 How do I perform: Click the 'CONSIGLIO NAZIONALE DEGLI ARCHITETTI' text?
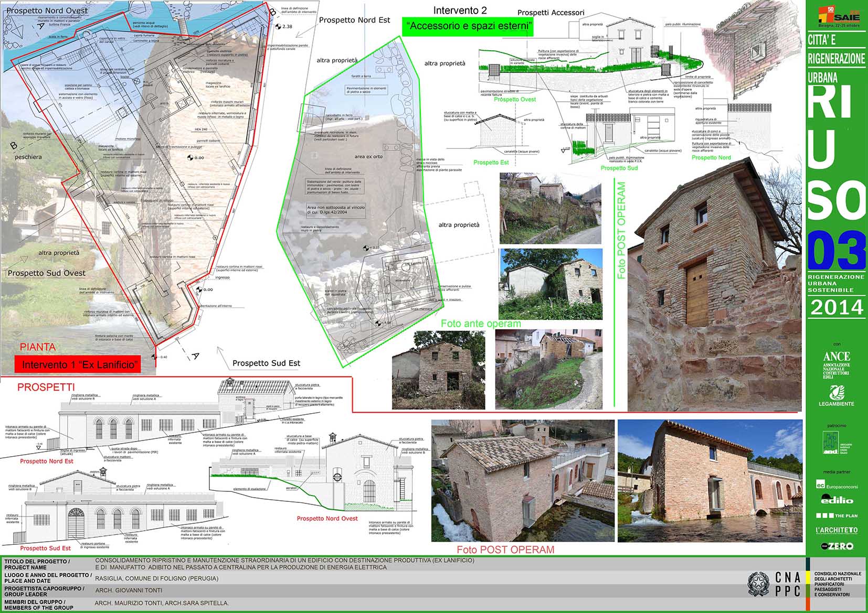coord(838,584)
